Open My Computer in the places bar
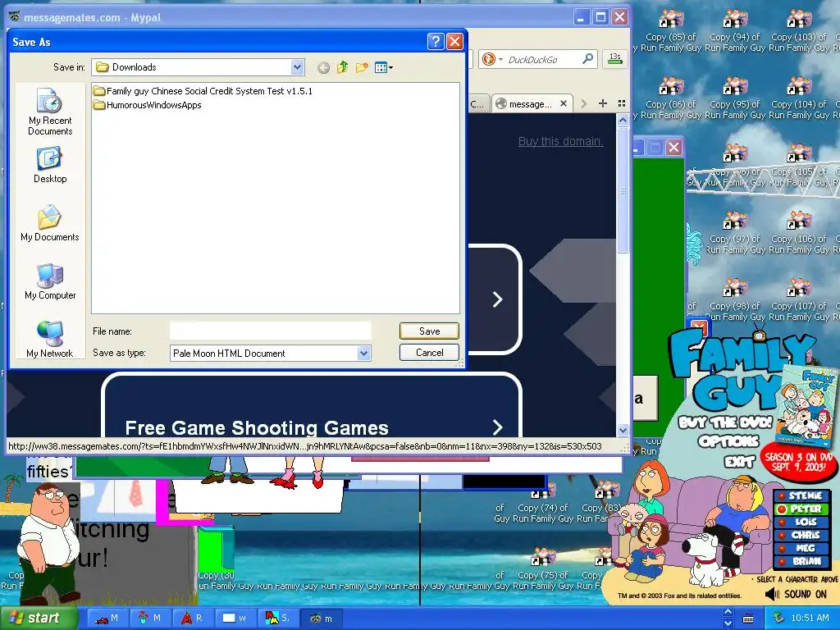The width and height of the screenshot is (840, 630). [50, 282]
